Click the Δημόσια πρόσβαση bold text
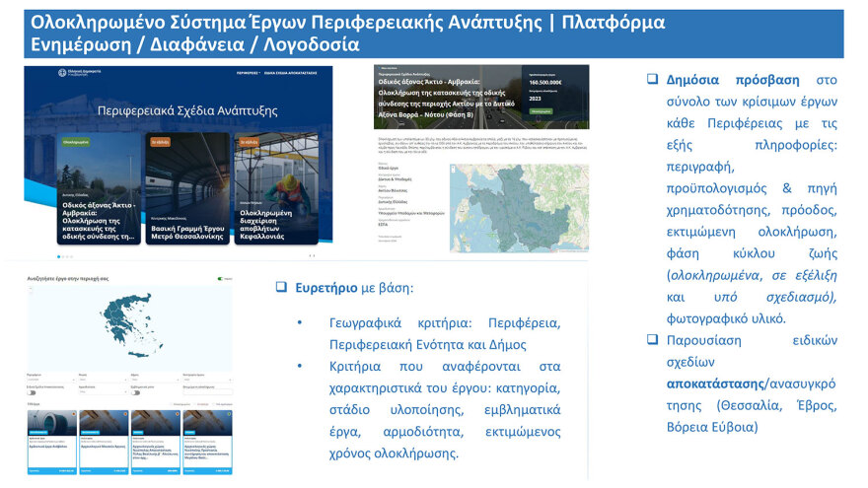The width and height of the screenshot is (868, 488). tap(732, 80)
